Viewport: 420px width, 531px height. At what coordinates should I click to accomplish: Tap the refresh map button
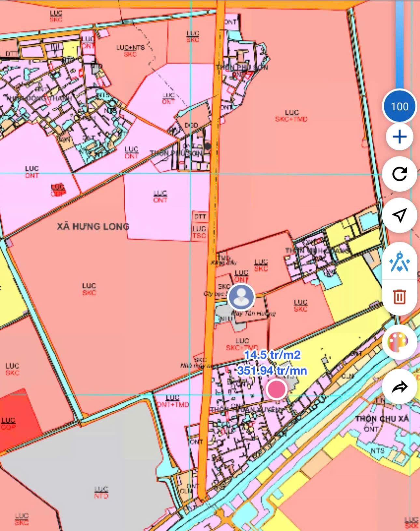click(x=399, y=174)
